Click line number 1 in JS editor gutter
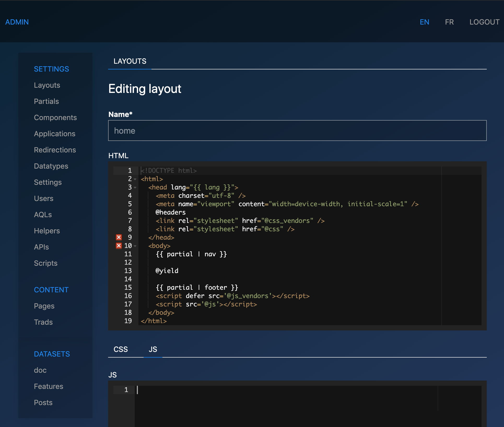This screenshot has height=427, width=504. point(126,390)
